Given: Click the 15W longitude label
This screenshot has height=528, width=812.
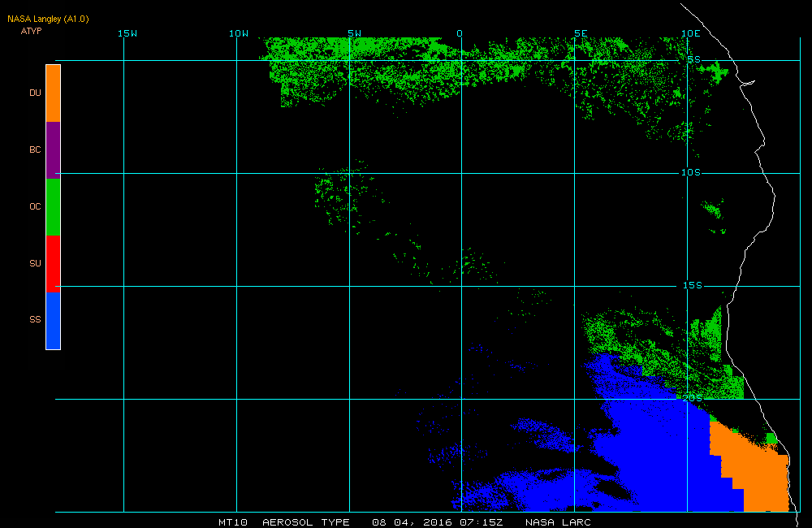Looking at the screenshot, I should [127, 33].
